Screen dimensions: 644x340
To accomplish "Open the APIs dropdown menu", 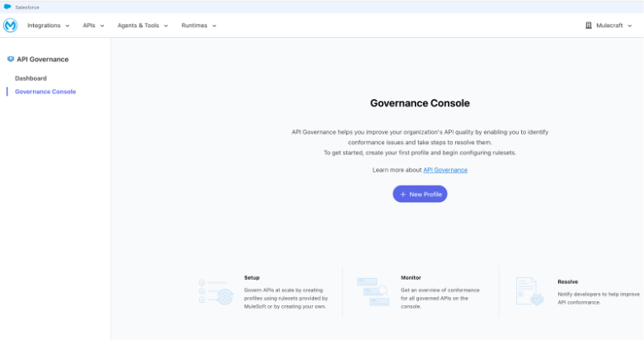I will click(93, 26).
